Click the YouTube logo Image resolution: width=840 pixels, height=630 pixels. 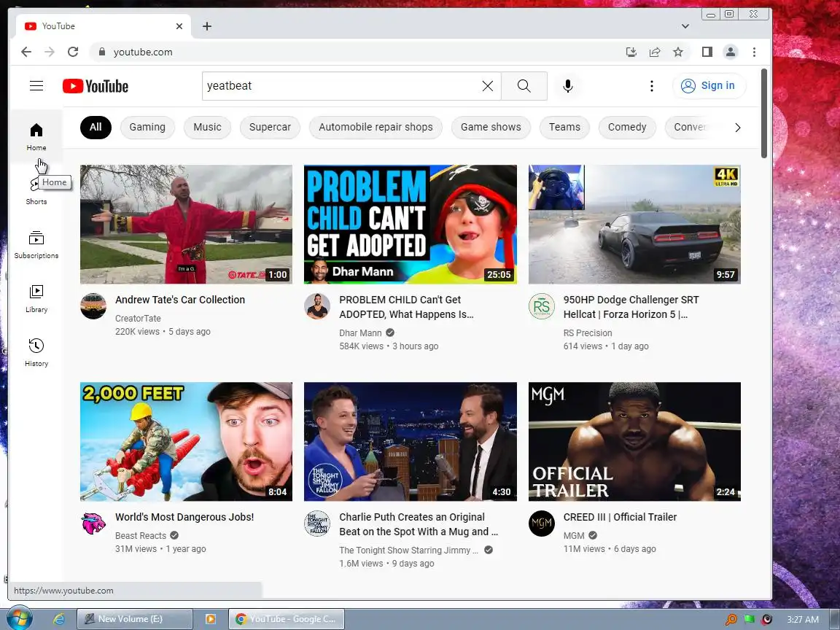click(x=96, y=86)
